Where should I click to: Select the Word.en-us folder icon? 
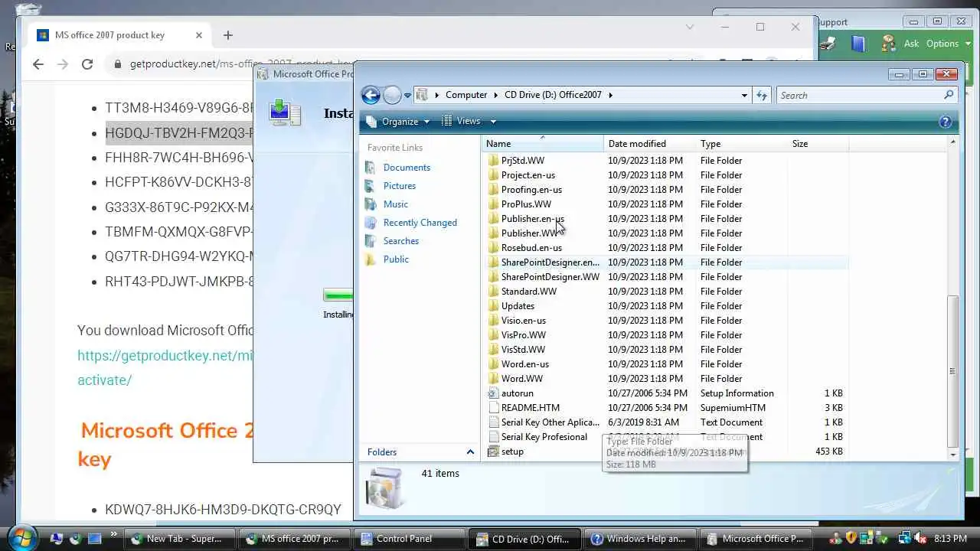(493, 364)
